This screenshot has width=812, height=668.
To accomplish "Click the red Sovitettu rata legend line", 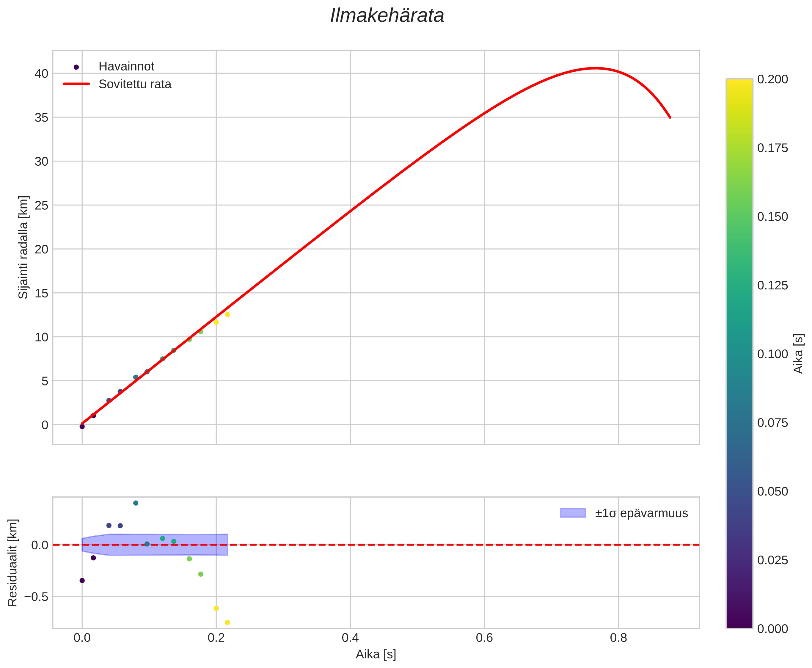I will click(x=76, y=84).
